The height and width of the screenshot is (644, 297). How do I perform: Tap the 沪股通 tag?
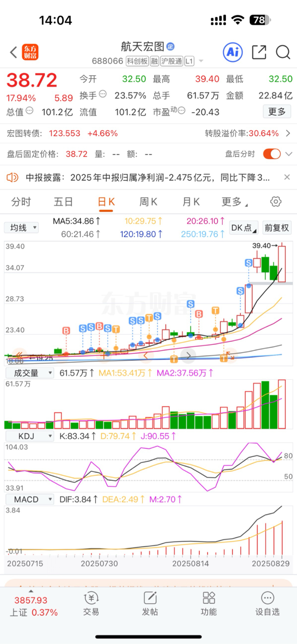click(172, 61)
